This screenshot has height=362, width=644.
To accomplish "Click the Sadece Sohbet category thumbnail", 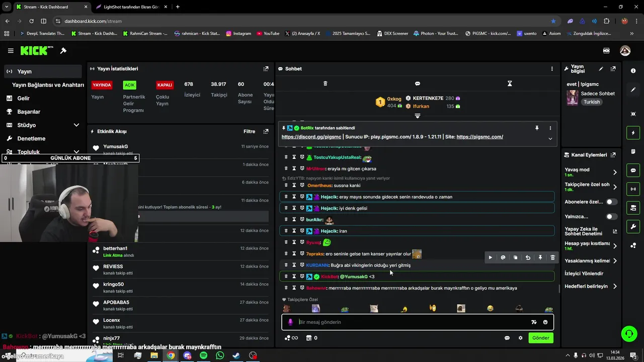I will (x=572, y=98).
